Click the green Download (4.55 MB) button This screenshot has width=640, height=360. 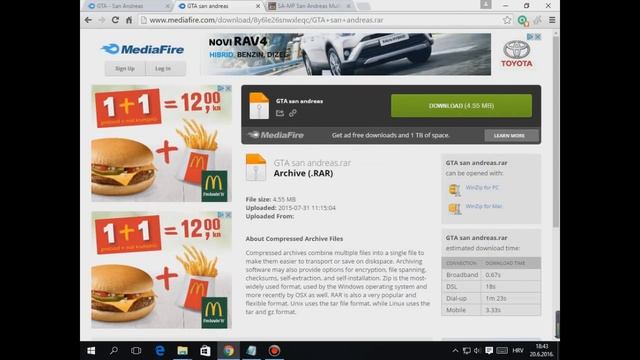[x=461, y=106]
